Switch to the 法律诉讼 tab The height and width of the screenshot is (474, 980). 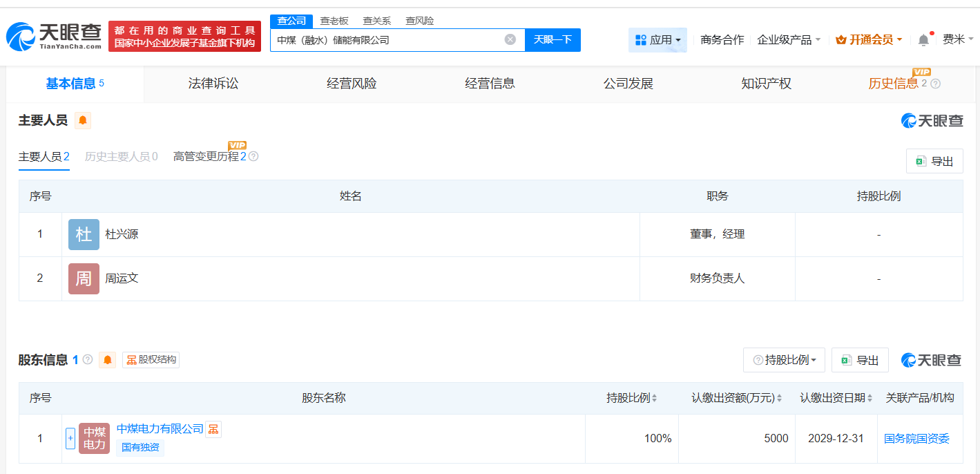(213, 83)
